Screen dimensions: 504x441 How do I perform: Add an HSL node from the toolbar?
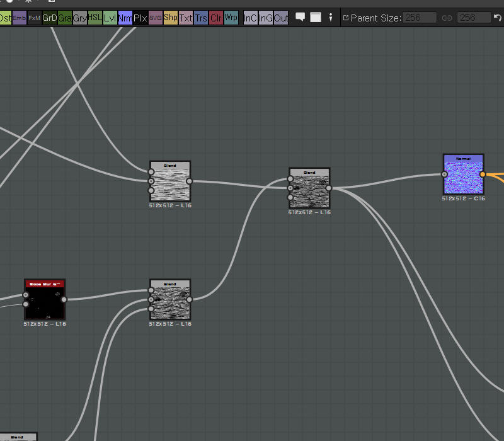[x=95, y=18]
